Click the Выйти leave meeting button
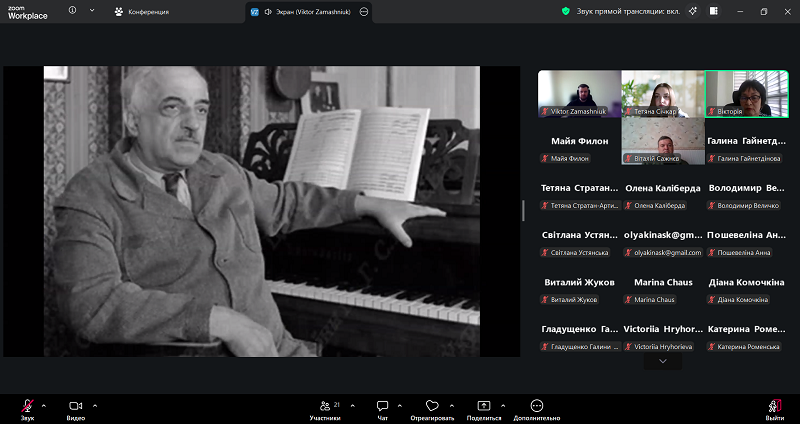Image resolution: width=800 pixels, height=424 pixels. pyautogui.click(x=774, y=406)
